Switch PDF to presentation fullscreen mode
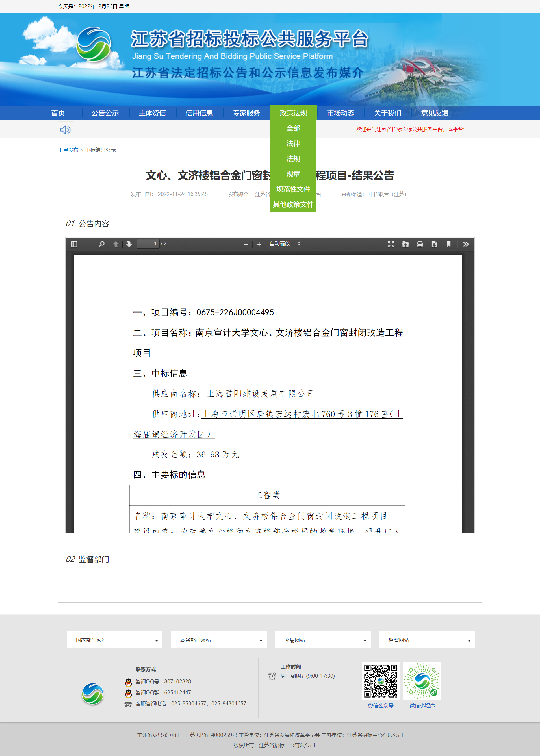 [x=391, y=244]
